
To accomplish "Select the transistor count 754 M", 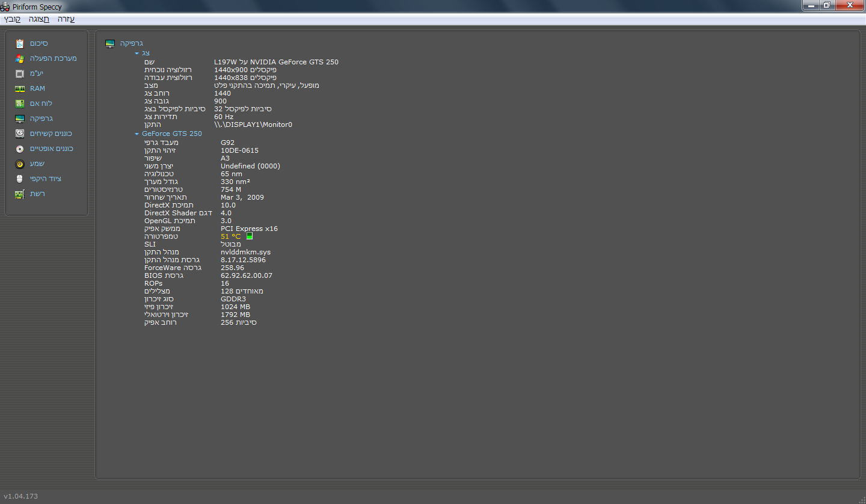I will pyautogui.click(x=231, y=189).
